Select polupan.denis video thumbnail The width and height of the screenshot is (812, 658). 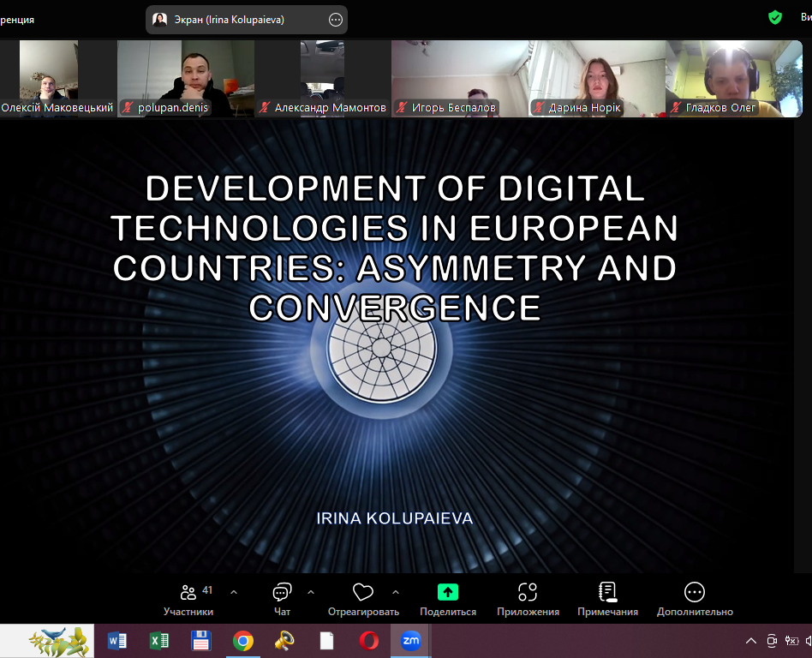(x=186, y=77)
